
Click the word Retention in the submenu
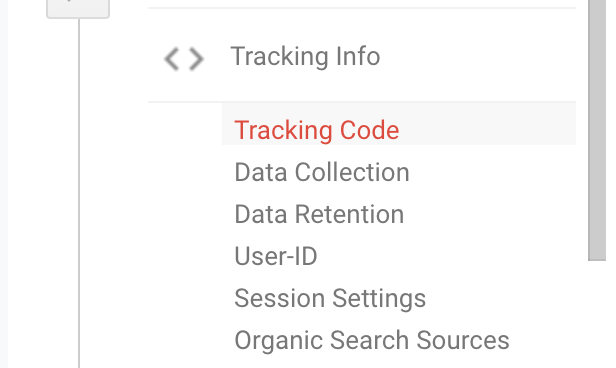click(x=349, y=214)
